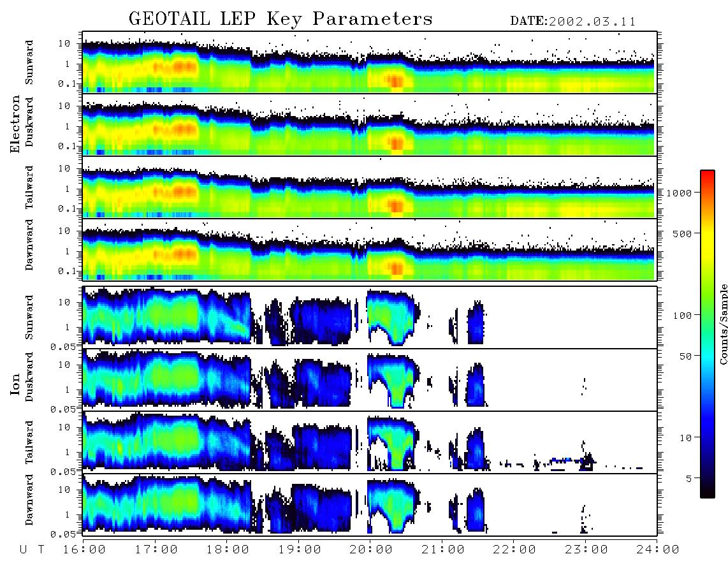Click the 17:00 time axis label

click(x=156, y=550)
